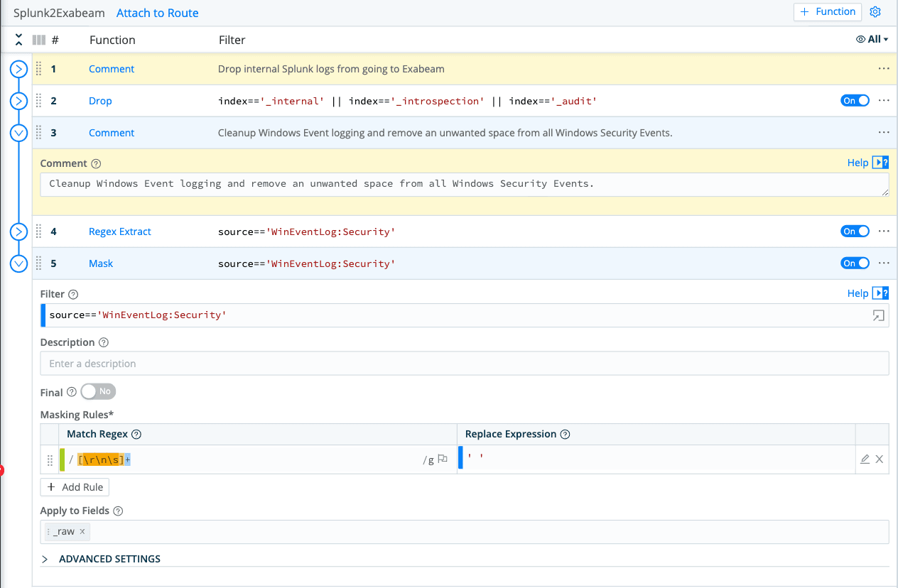Expand the Advanced Settings section

pos(44,559)
